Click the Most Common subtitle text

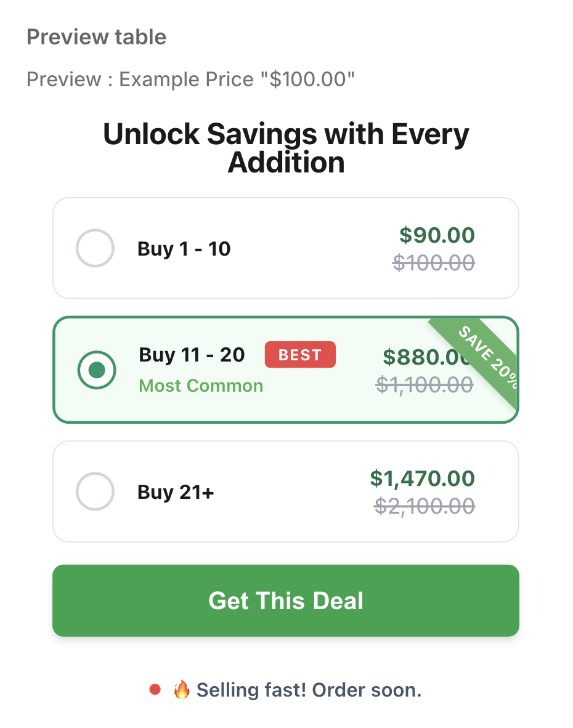click(201, 386)
